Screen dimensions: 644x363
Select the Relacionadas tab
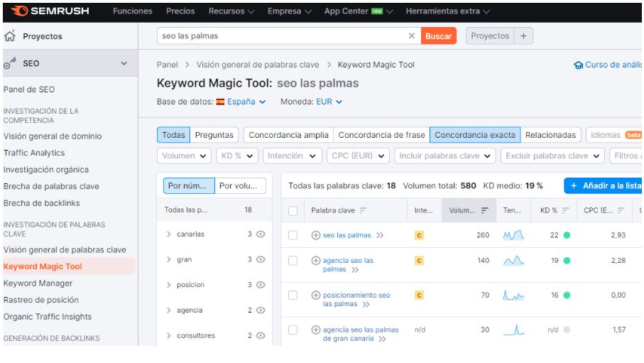pyautogui.click(x=550, y=135)
